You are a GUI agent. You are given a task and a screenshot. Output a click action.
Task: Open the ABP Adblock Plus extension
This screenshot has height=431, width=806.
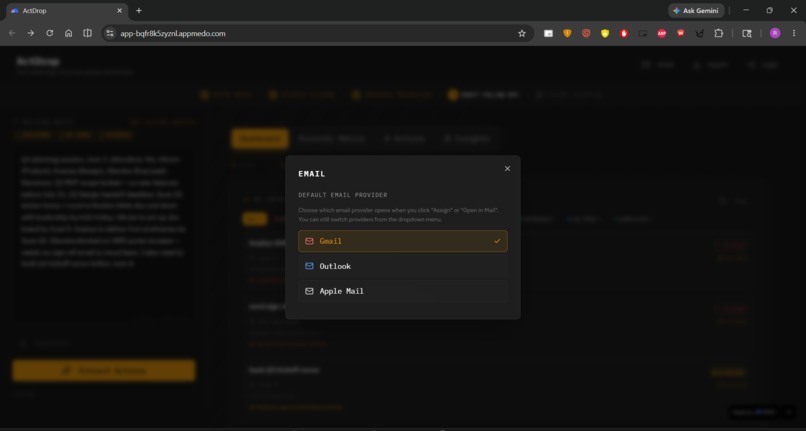[x=662, y=33]
